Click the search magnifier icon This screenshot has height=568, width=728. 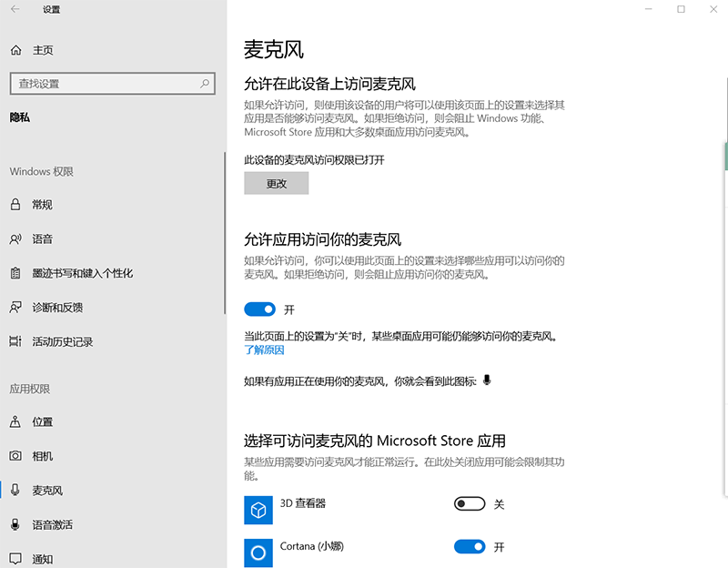206,84
